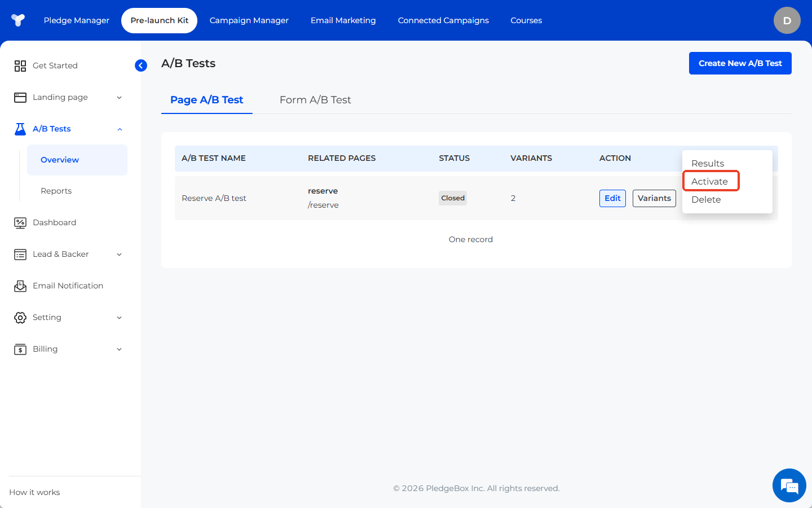Click the Dashboard sidebar icon
The height and width of the screenshot is (508, 812).
point(20,223)
